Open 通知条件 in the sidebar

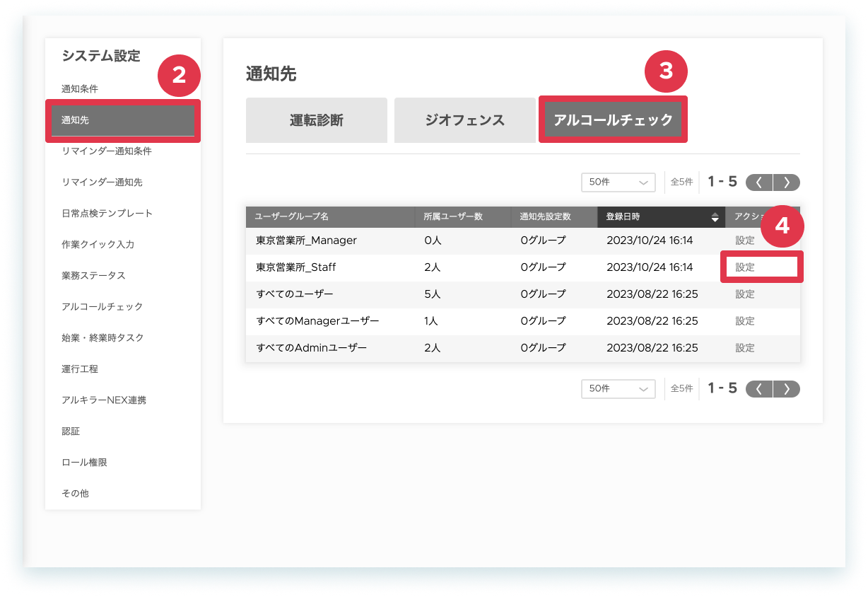click(x=80, y=89)
